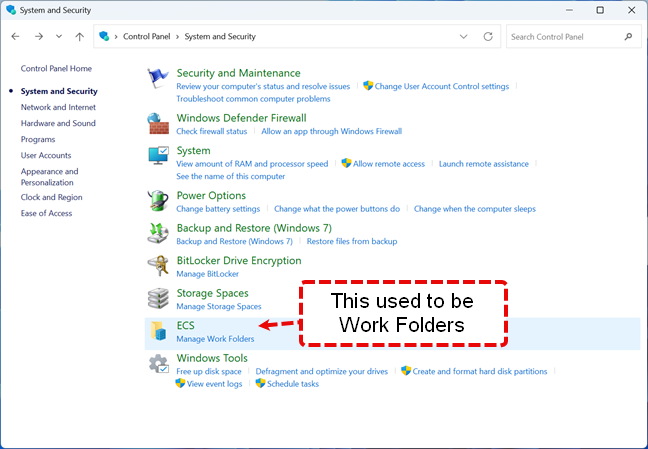Image resolution: width=648 pixels, height=449 pixels.
Task: Click the ECS folder icon
Action: click(x=158, y=331)
